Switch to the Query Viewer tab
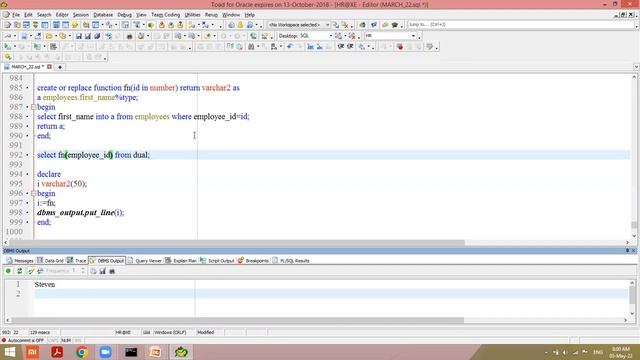 (x=144, y=260)
